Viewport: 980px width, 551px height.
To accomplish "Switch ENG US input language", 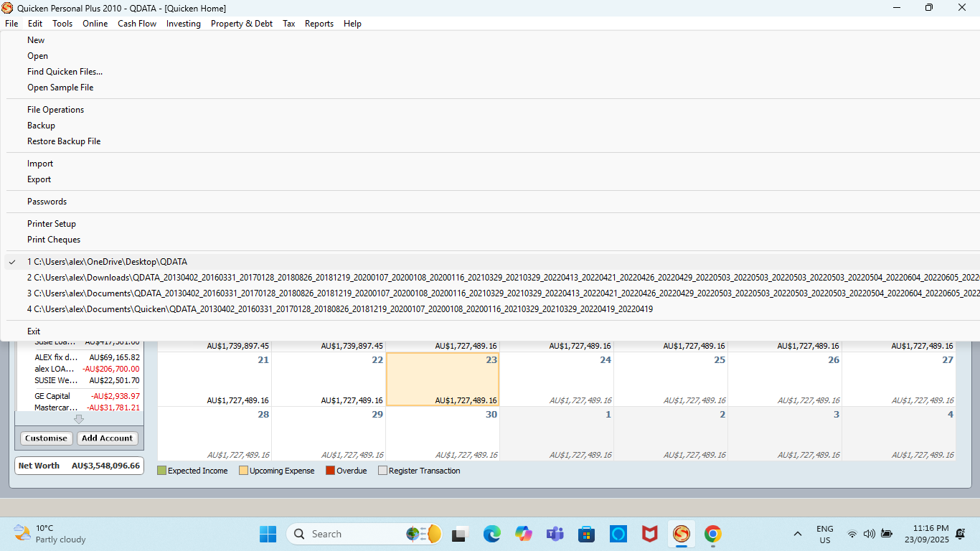I will point(825,534).
